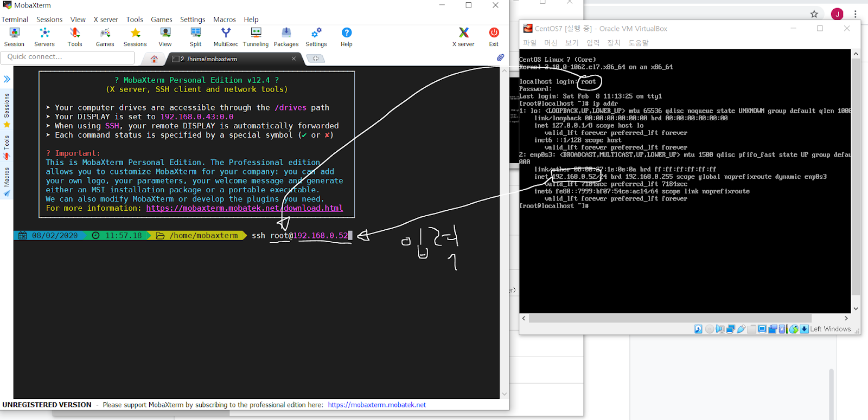This screenshot has width=868, height=420.
Task: Click the Quick connect input field
Action: coord(68,57)
